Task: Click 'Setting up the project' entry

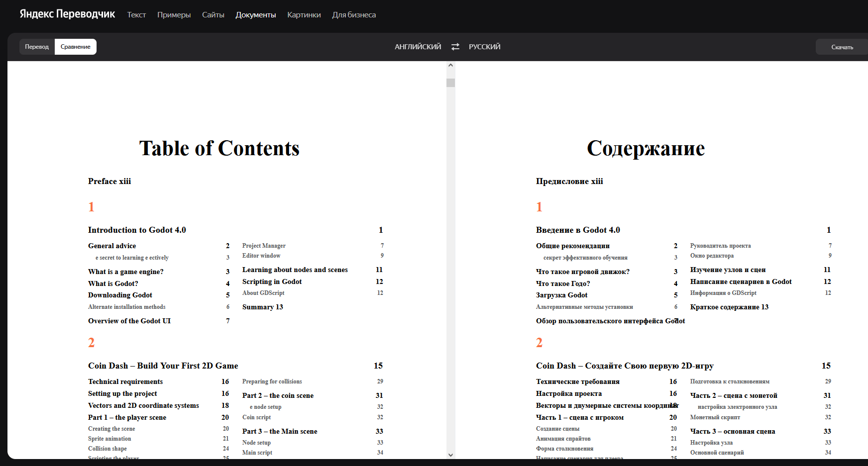Action: tap(122, 393)
